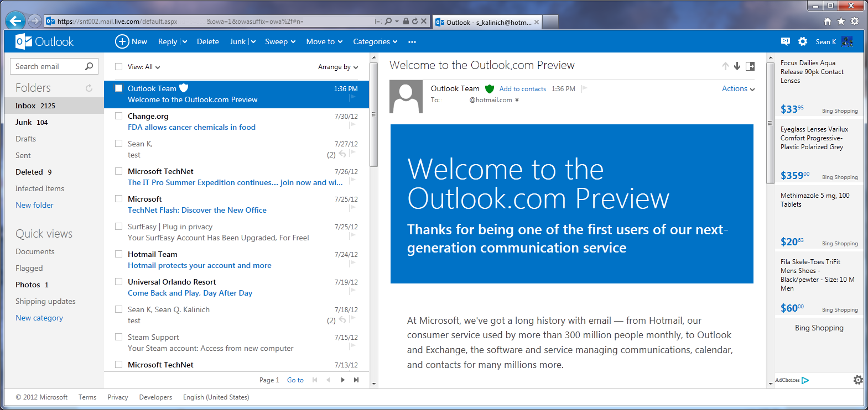Refresh folders with the circular arrow icon
This screenshot has height=410, width=868.
89,88
